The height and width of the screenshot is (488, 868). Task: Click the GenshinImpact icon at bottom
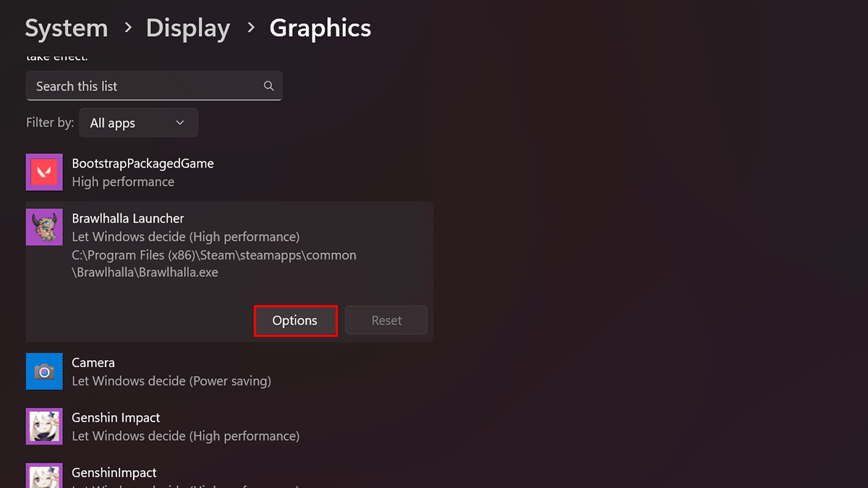(44, 475)
